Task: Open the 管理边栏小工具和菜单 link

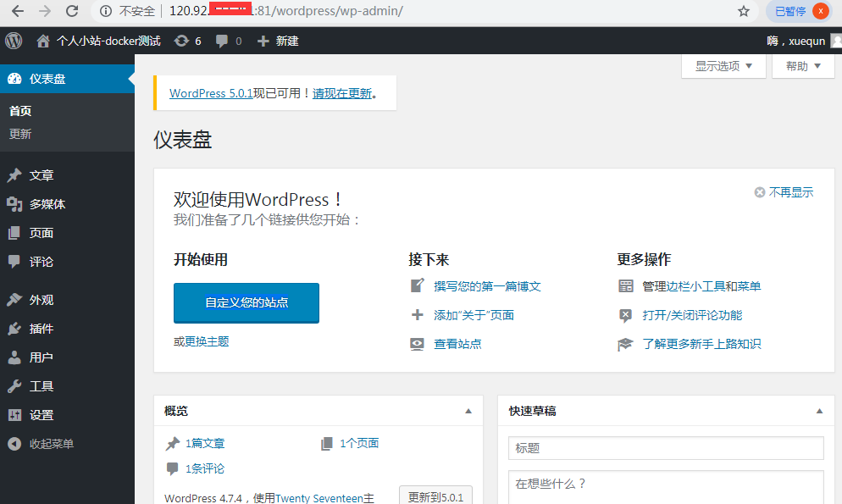Action: click(x=701, y=286)
